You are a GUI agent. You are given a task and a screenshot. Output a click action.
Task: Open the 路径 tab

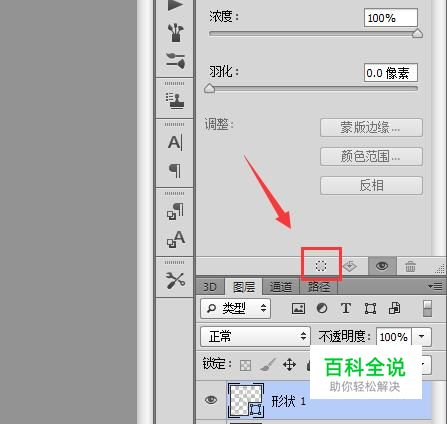click(319, 287)
